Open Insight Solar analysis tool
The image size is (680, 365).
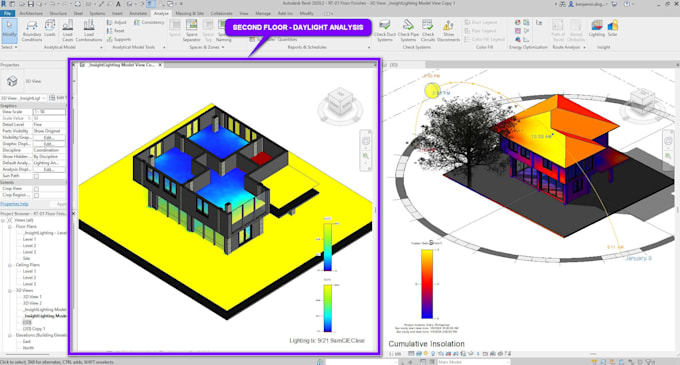click(612, 29)
